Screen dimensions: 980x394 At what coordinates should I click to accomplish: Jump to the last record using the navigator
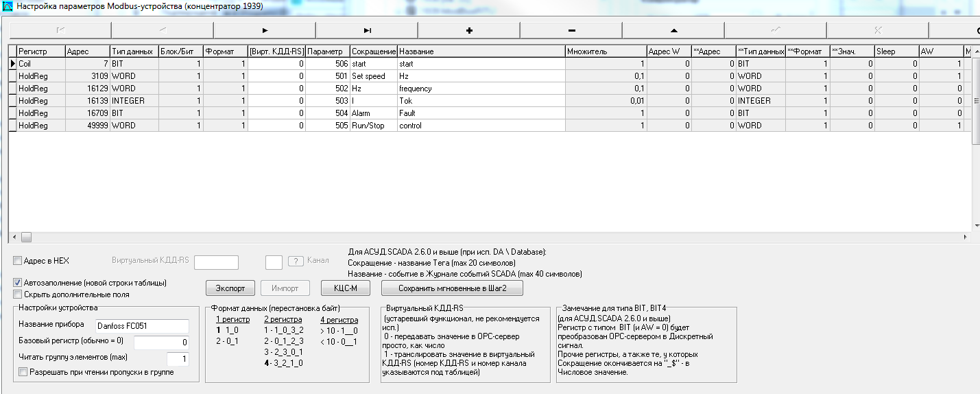coord(367,30)
